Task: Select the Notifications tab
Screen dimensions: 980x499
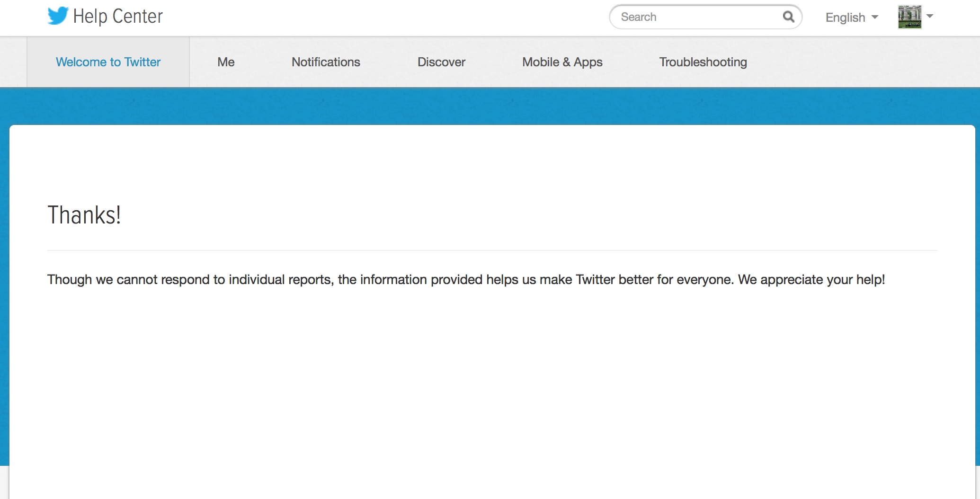Action: pos(325,62)
